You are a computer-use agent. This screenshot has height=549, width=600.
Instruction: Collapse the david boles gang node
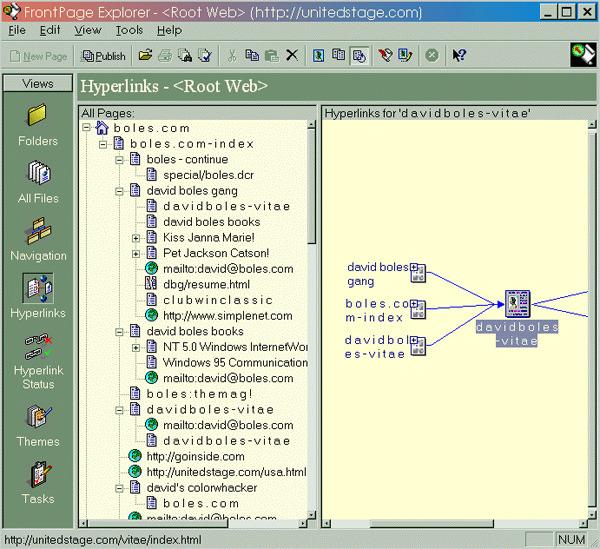(x=119, y=191)
